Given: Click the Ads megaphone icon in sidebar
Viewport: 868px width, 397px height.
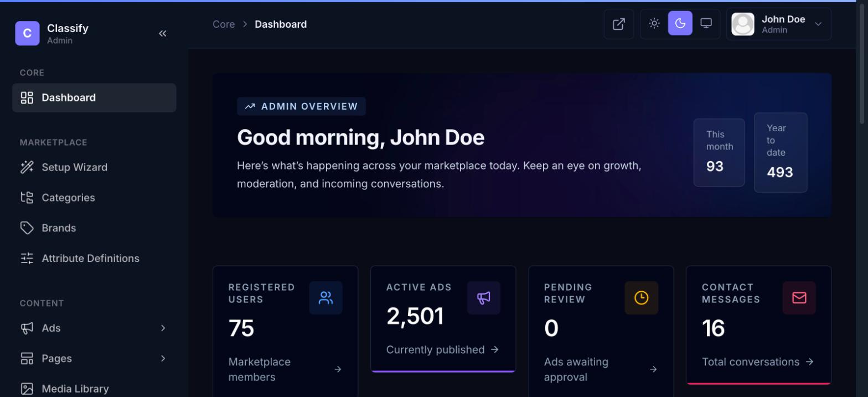Looking at the screenshot, I should (x=27, y=328).
